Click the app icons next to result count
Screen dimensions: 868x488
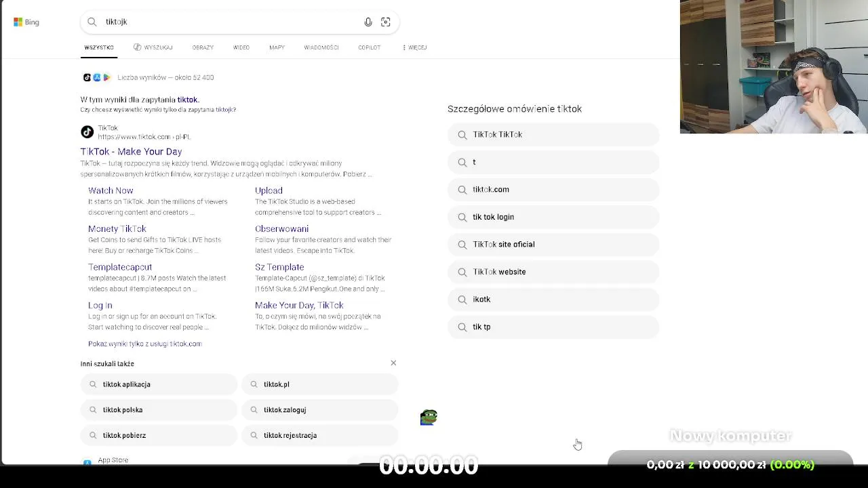click(96, 77)
